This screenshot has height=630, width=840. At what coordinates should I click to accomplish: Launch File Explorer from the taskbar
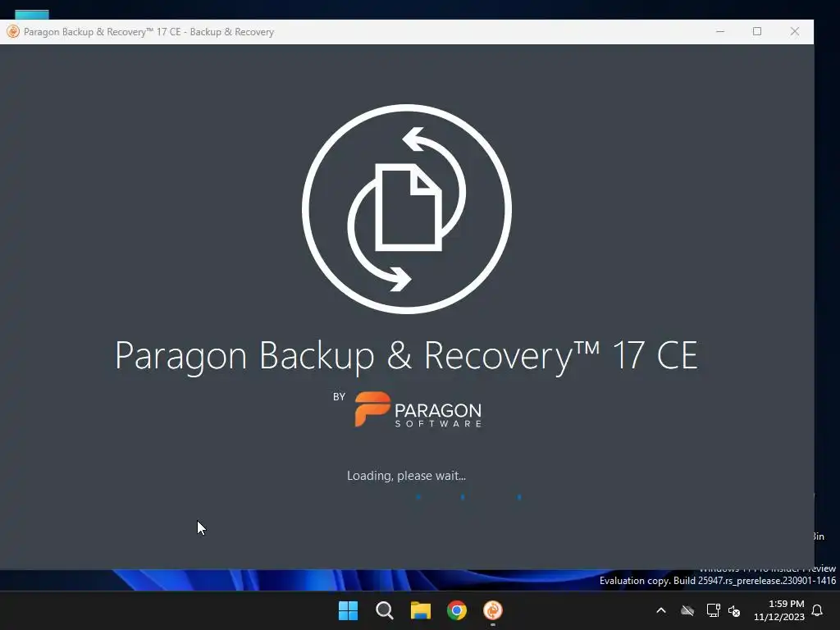tap(421, 610)
